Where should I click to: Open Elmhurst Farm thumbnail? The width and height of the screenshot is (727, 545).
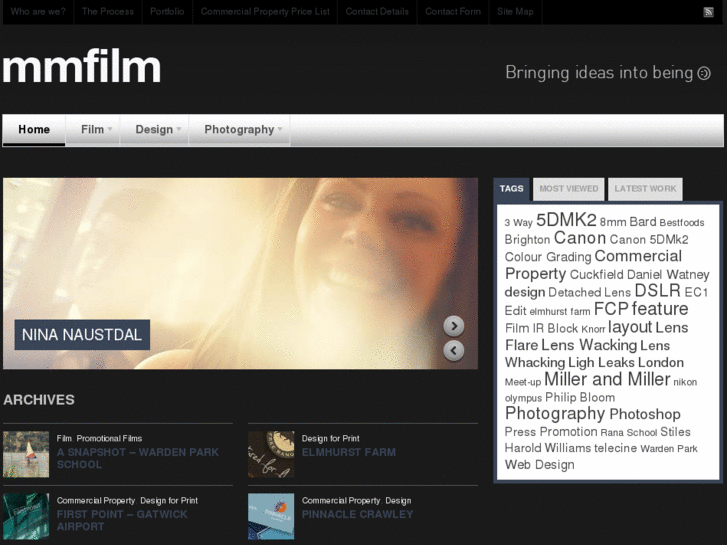pyautogui.click(x=271, y=454)
